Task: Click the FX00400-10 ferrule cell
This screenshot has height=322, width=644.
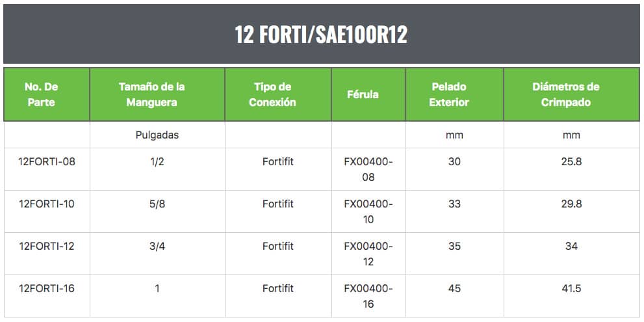Action: [x=368, y=211]
